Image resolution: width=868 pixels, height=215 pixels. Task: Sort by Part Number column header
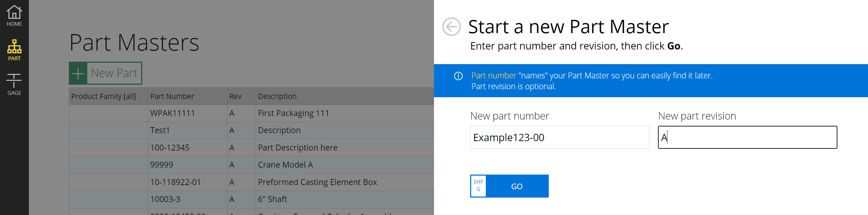click(172, 97)
